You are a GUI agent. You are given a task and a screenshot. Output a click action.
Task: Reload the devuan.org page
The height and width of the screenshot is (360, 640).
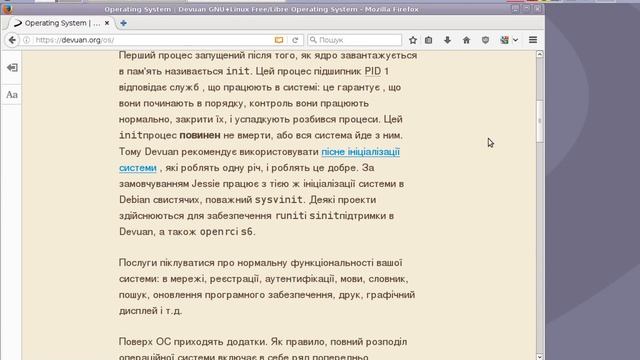(x=295, y=40)
